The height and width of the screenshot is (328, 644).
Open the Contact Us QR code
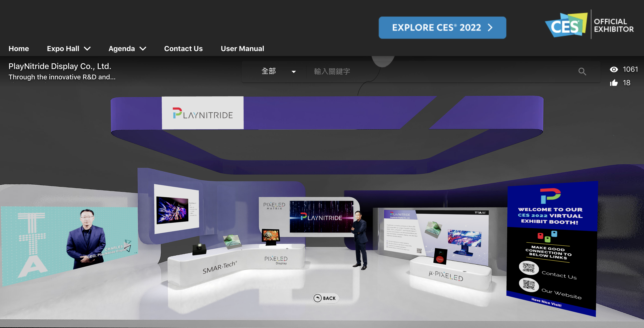529,268
